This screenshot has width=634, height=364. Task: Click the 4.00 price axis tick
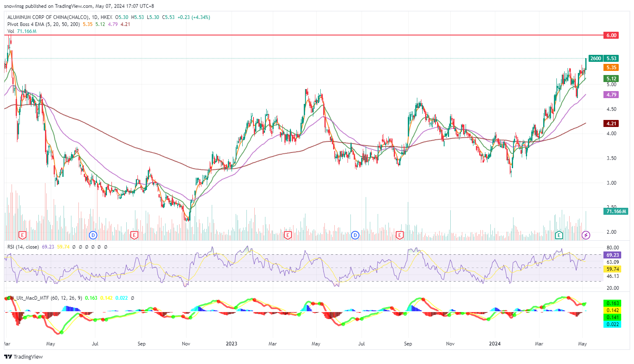[x=611, y=134]
